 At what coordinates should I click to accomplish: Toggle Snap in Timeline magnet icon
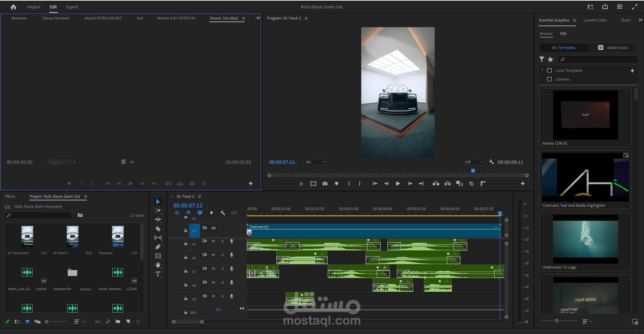tap(189, 213)
